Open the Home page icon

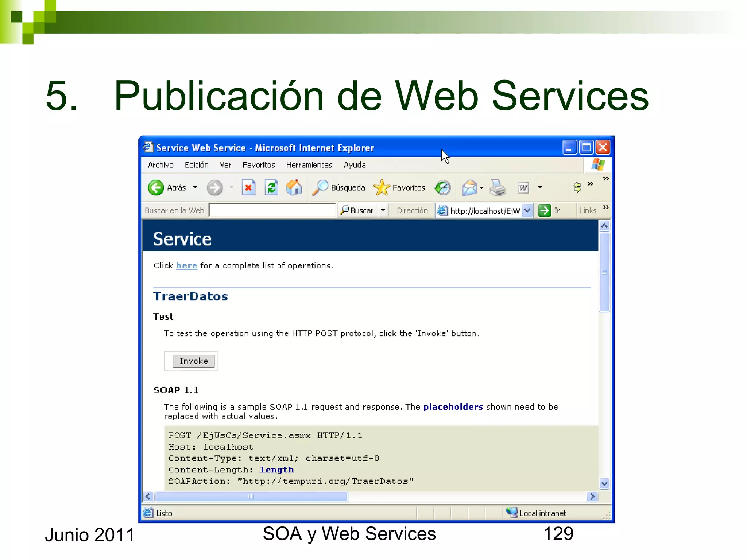(294, 187)
